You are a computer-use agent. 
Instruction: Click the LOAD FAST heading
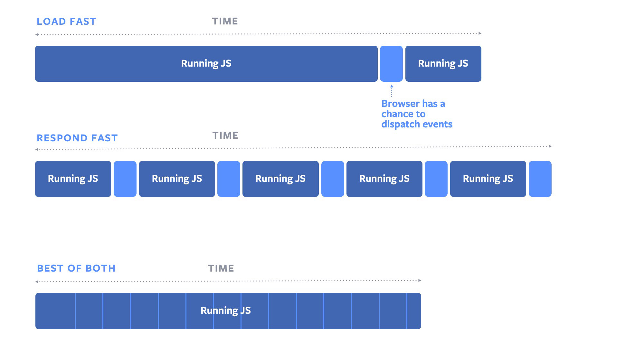(66, 22)
